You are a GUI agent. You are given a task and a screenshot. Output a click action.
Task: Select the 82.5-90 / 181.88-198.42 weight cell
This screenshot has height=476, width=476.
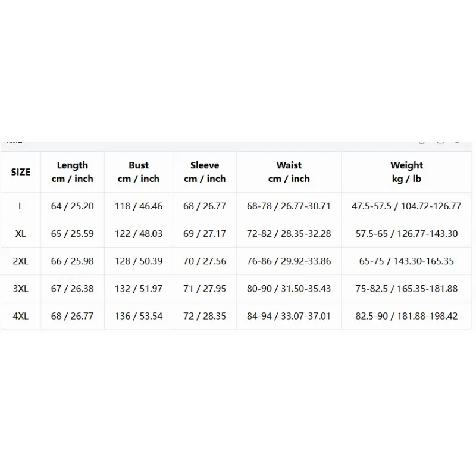pyautogui.click(x=406, y=316)
